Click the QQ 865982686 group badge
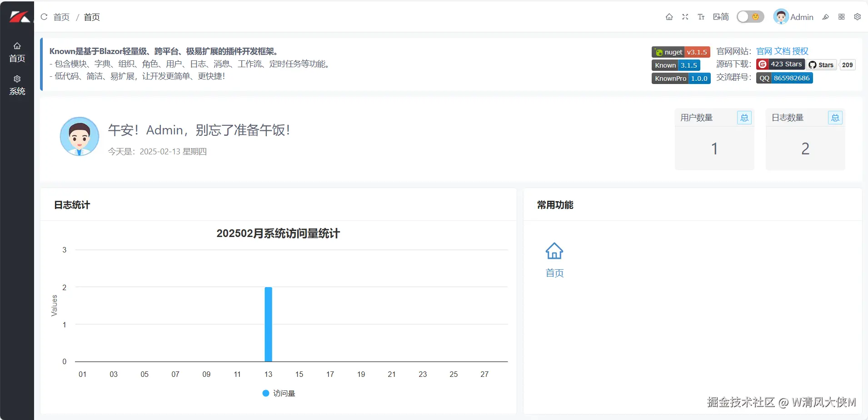 pyautogui.click(x=783, y=78)
